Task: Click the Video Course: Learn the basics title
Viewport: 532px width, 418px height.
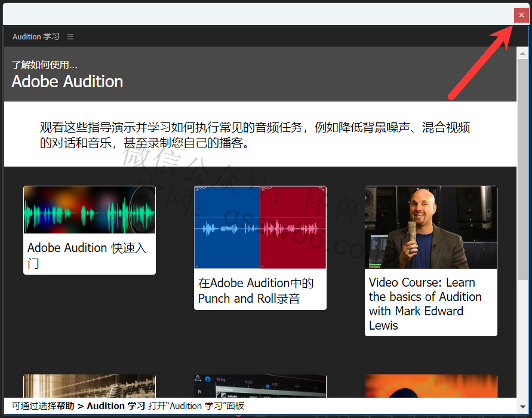Action: coord(425,304)
